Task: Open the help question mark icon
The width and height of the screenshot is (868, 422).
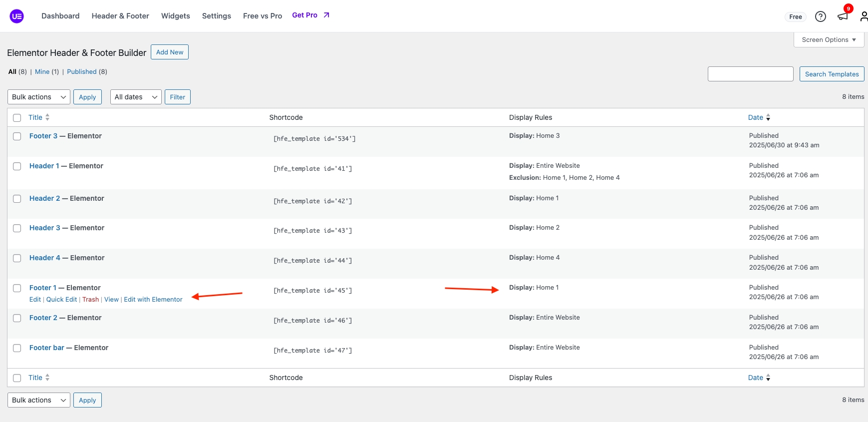Action: click(x=820, y=16)
